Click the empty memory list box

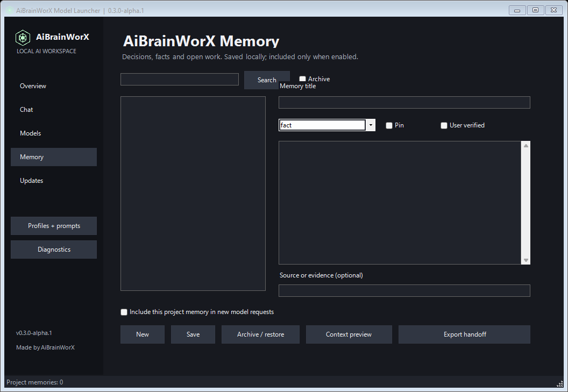pyautogui.click(x=193, y=194)
